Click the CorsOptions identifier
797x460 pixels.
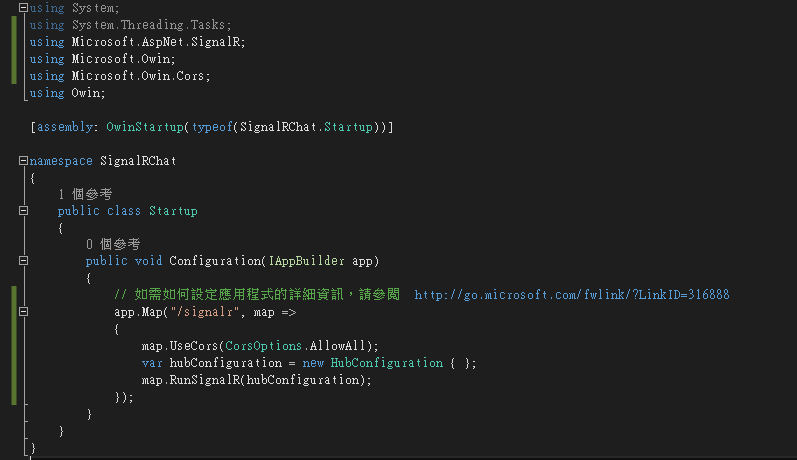(x=263, y=346)
